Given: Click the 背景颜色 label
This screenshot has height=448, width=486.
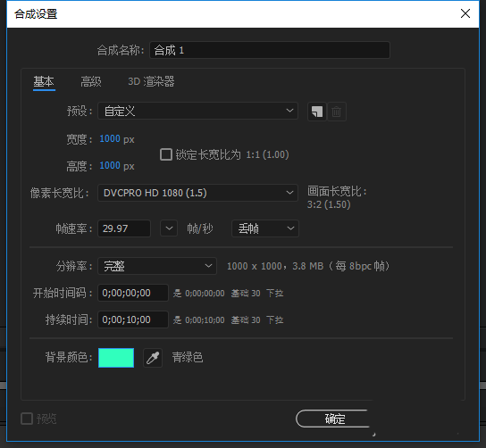Looking at the screenshot, I should tap(69, 357).
